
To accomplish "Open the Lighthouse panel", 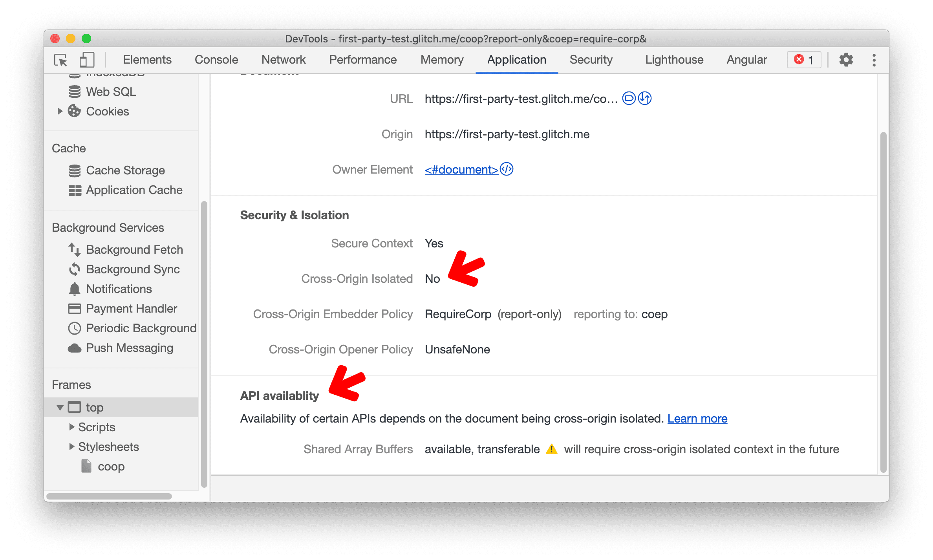I will (x=672, y=59).
